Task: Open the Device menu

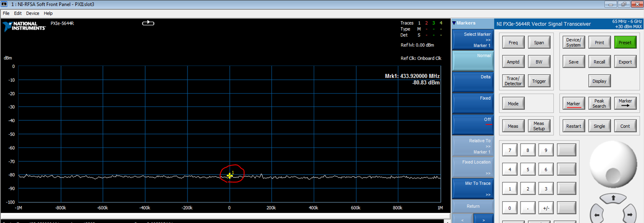Action: pyautogui.click(x=33, y=13)
